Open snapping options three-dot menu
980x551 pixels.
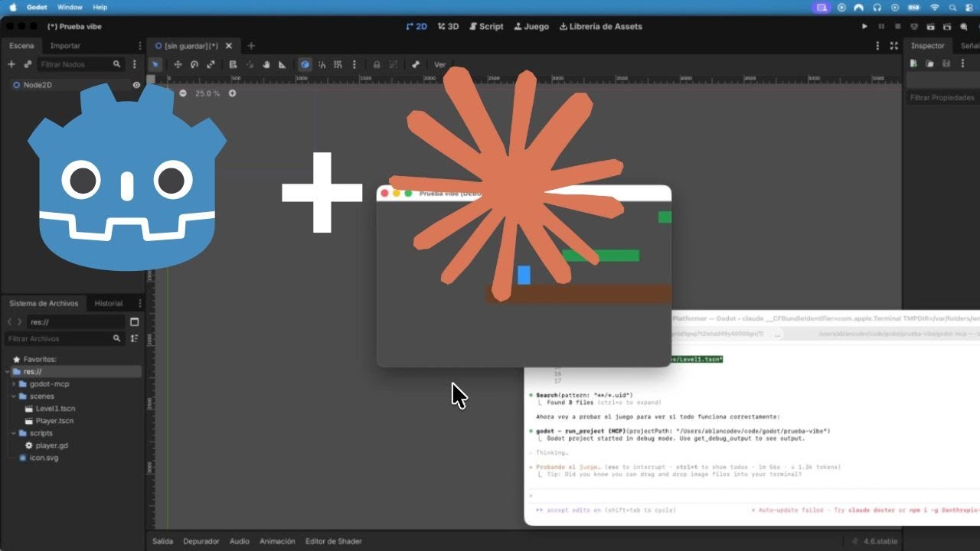click(354, 64)
